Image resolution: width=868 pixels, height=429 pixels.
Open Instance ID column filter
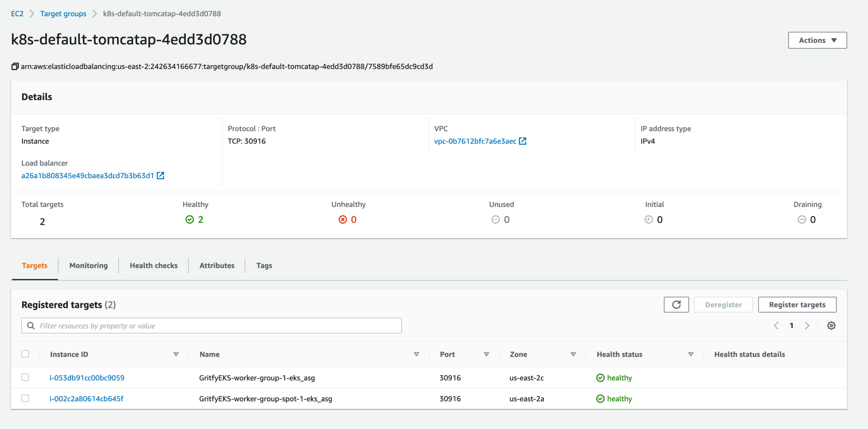175,354
